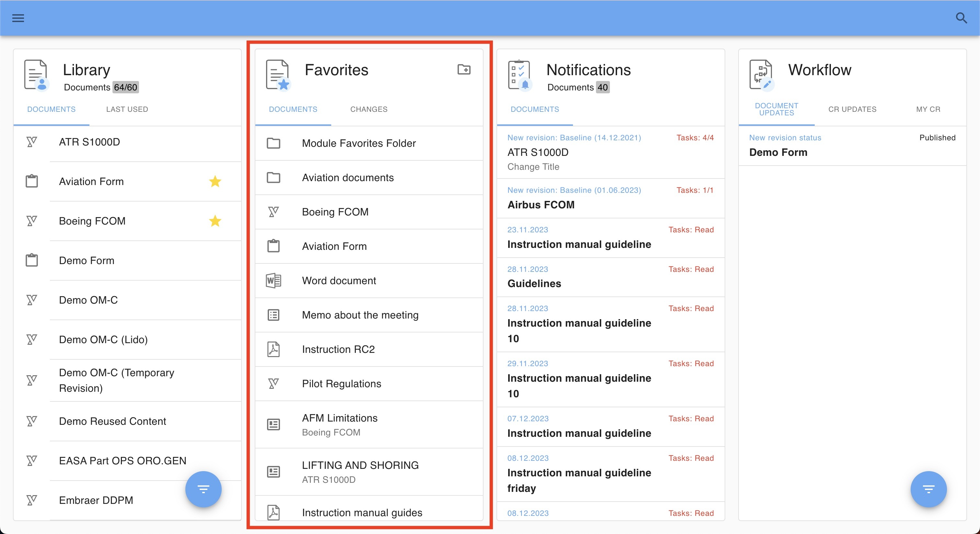Switch to Favorites Changes tab

tap(369, 110)
